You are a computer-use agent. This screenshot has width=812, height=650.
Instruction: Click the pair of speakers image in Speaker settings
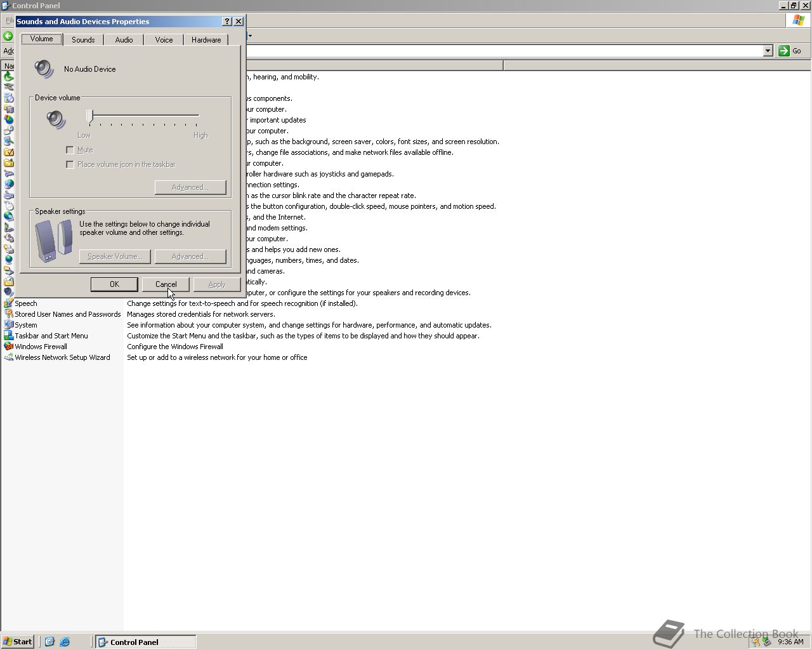(x=54, y=241)
